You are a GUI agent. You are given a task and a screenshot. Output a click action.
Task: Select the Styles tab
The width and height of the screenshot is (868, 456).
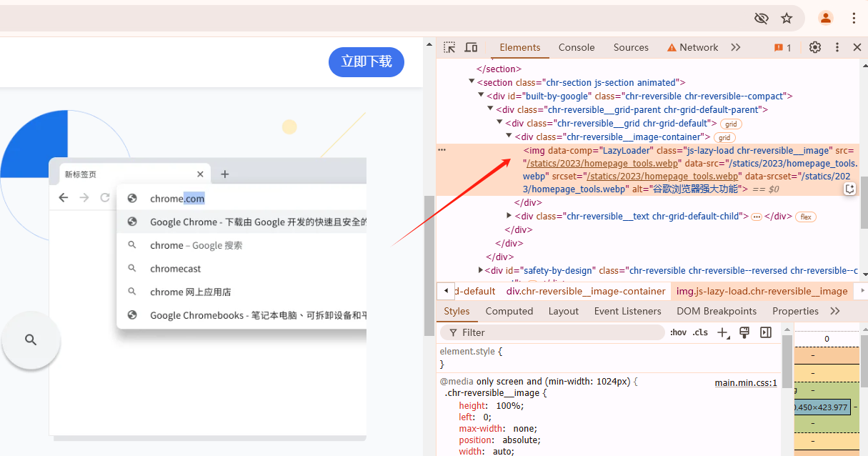click(457, 311)
